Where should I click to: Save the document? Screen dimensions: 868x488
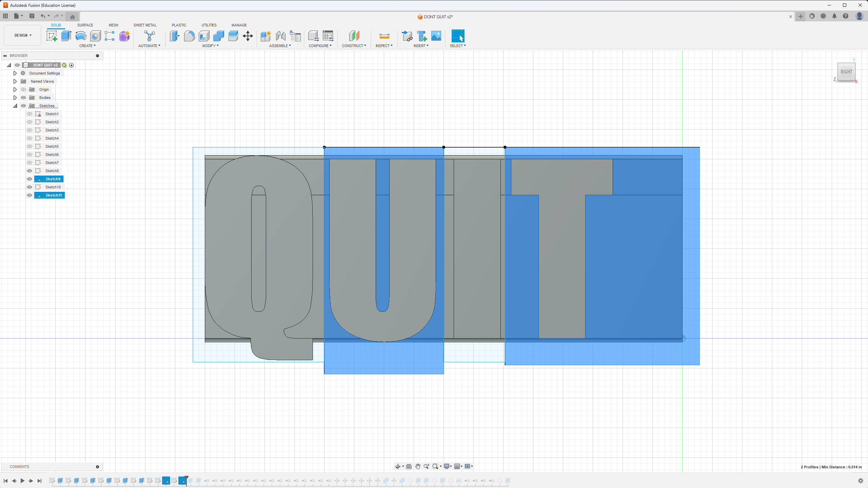pos(32,16)
